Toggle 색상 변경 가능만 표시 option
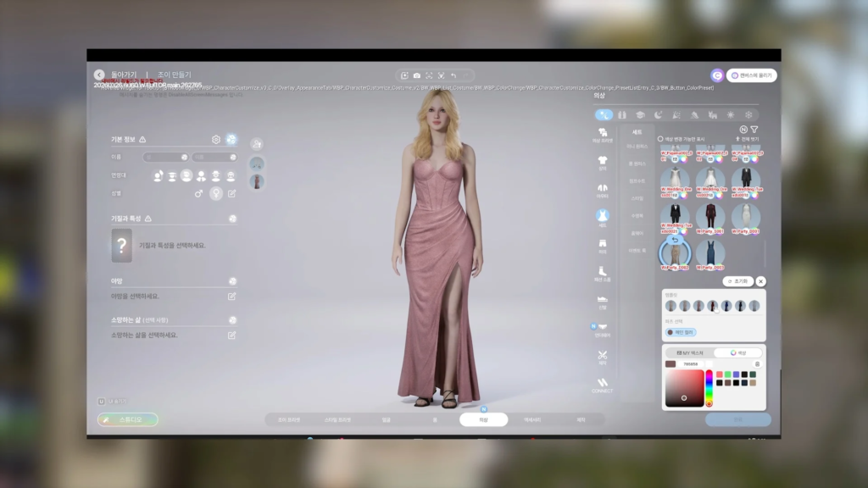 coord(660,138)
